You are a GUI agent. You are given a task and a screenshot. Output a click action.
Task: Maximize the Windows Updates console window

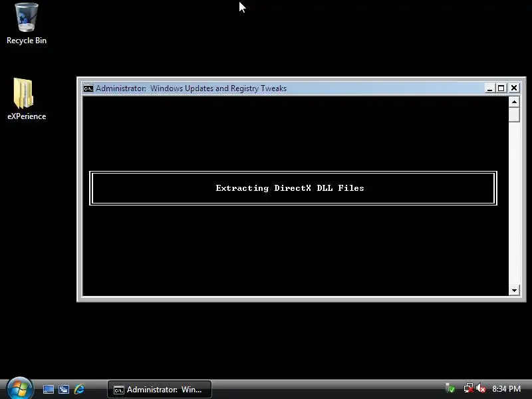pos(501,88)
